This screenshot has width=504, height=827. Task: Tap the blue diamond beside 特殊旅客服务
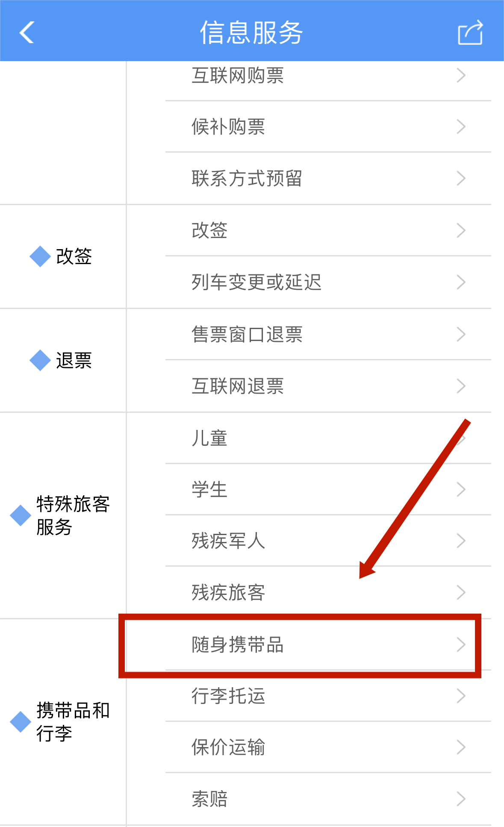(21, 515)
